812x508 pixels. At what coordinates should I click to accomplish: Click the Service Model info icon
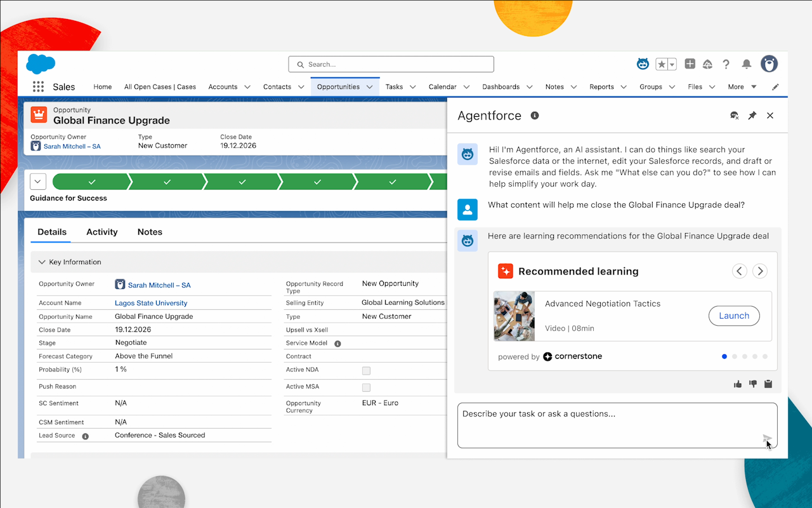[x=337, y=344]
